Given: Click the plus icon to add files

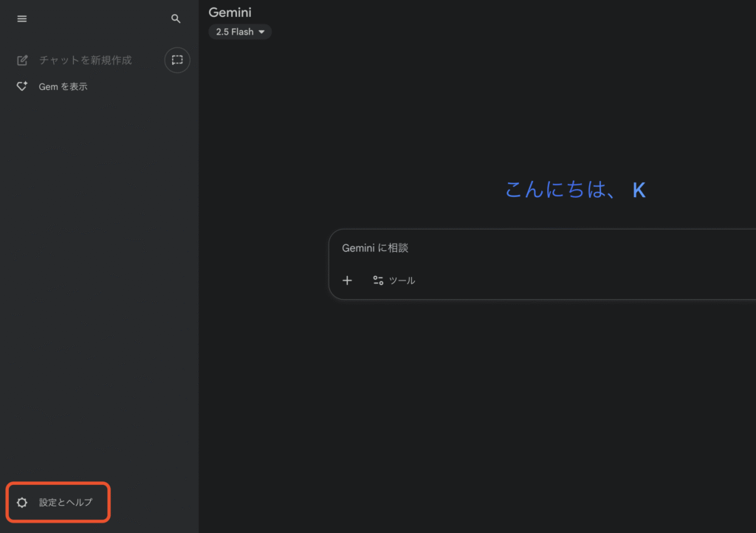Looking at the screenshot, I should coord(347,281).
